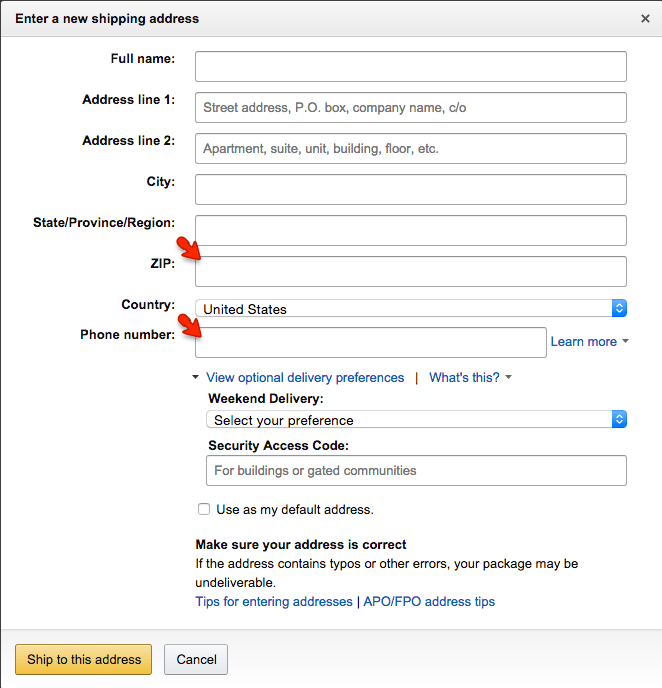Click the State/Province/Region field

[410, 230]
